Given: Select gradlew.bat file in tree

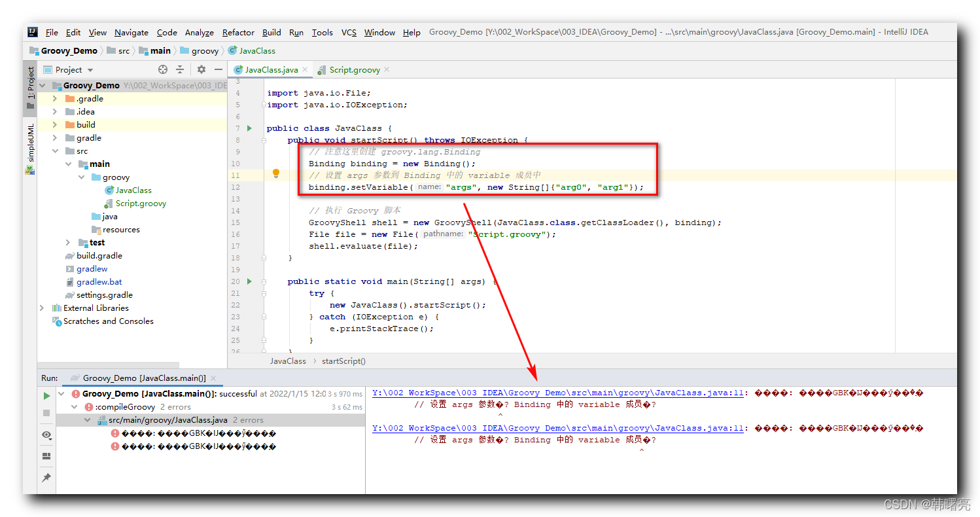Looking at the screenshot, I should point(99,282).
